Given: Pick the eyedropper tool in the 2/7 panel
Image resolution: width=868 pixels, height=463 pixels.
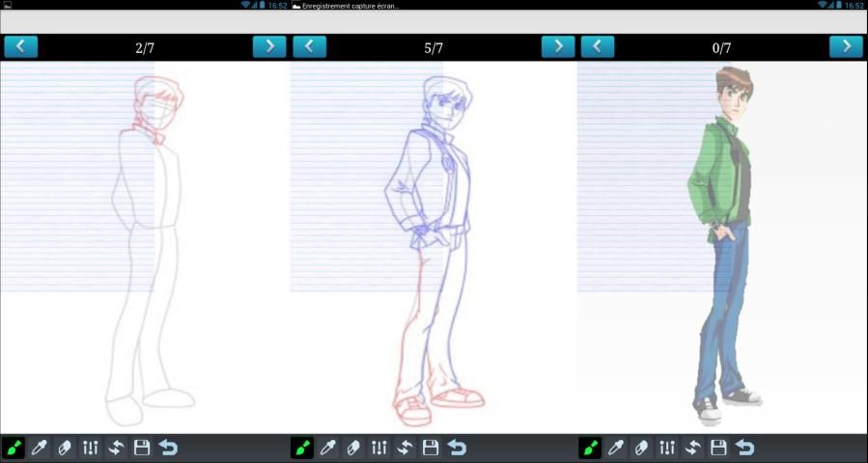Looking at the screenshot, I should [40, 448].
